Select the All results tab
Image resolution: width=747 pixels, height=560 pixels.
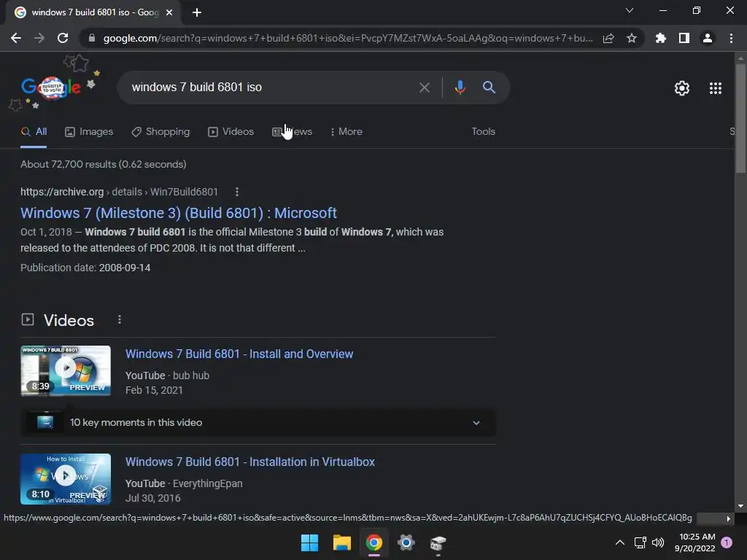click(34, 131)
